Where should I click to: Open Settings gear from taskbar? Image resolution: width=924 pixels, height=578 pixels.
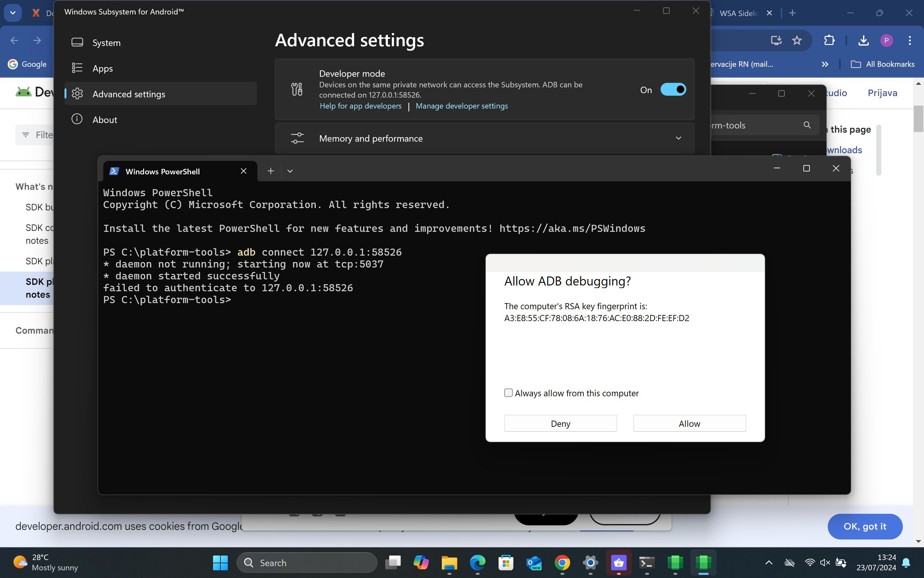590,562
